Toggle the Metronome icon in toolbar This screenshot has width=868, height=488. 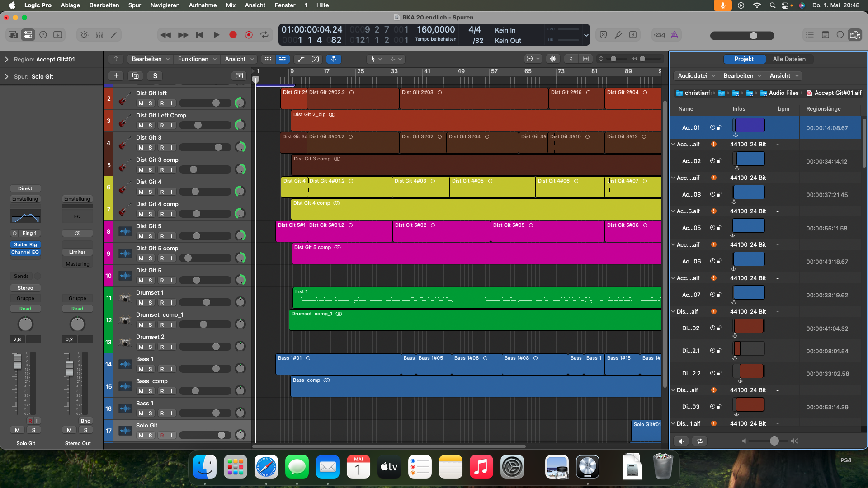coord(675,35)
